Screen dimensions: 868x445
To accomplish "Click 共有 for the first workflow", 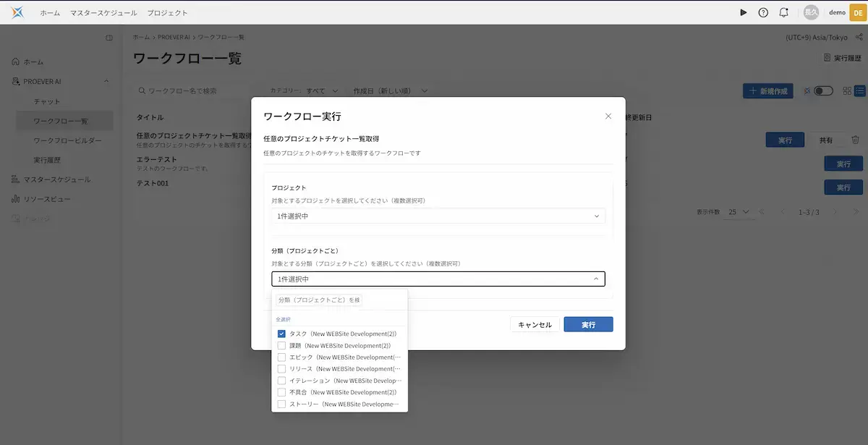I will tap(826, 140).
